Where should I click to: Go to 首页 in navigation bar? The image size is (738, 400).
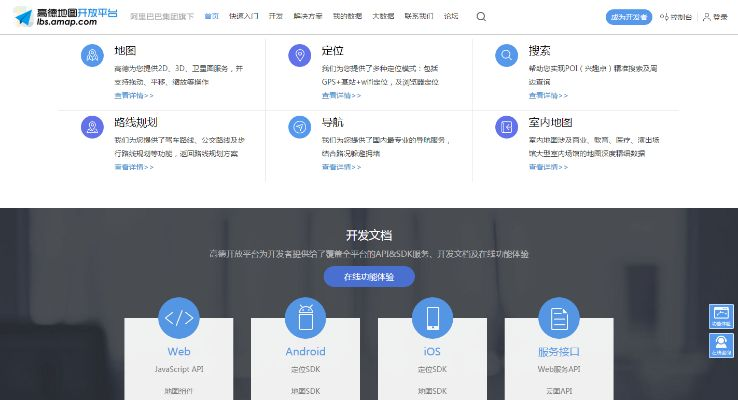coord(211,17)
